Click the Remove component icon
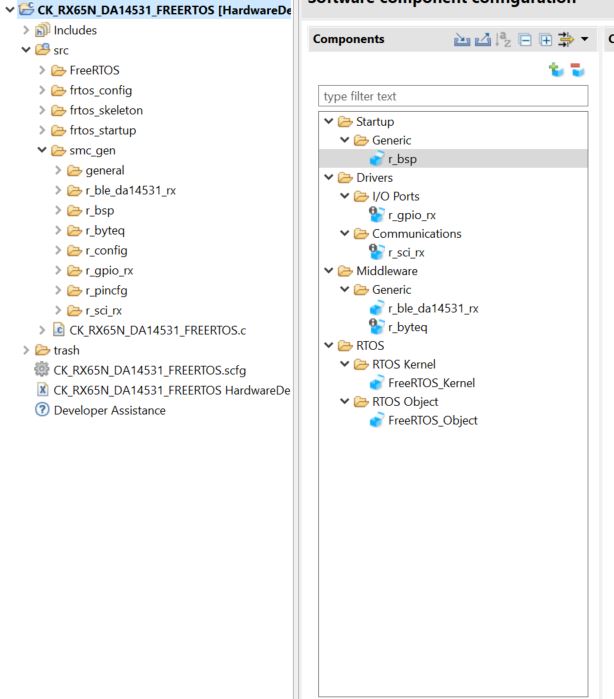The height and width of the screenshot is (699, 614). point(577,70)
